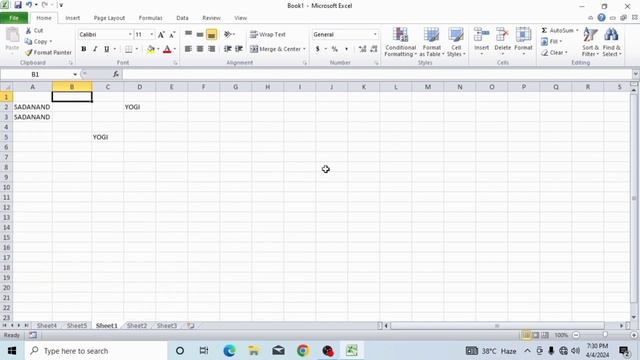Align cell text right

click(211, 49)
